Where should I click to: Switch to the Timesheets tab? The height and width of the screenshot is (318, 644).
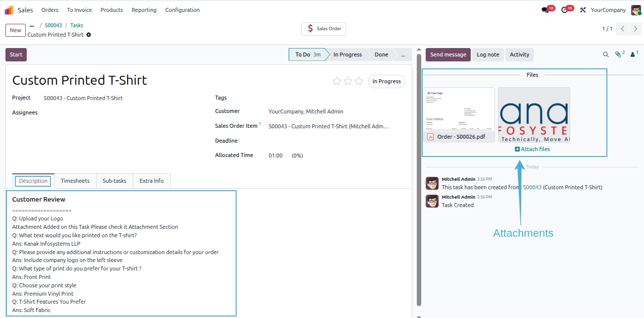[75, 181]
